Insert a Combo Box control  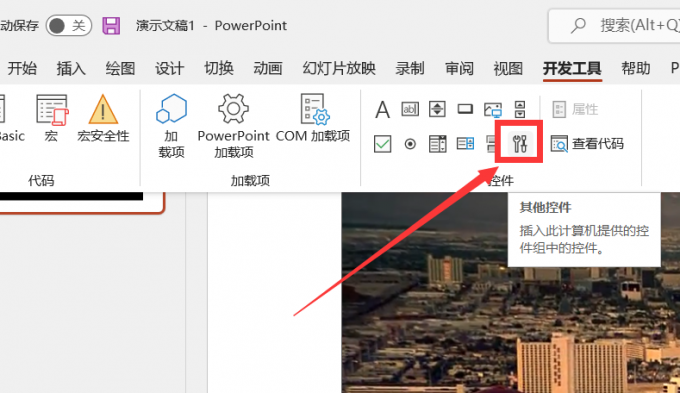pos(465,144)
